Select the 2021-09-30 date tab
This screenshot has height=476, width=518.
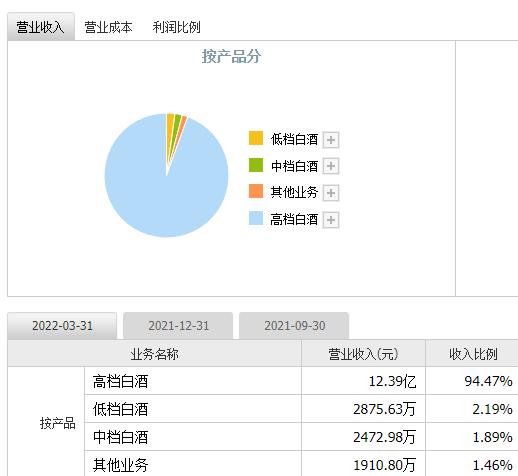click(294, 326)
